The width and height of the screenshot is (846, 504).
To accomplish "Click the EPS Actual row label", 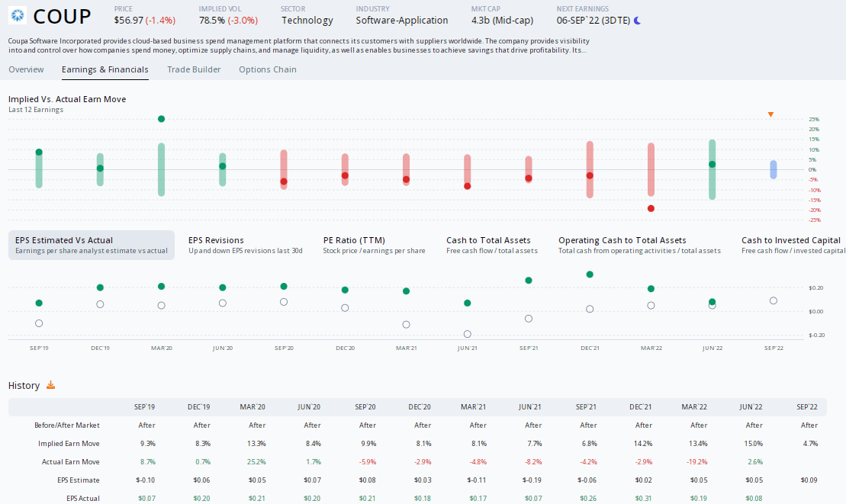I will tap(83, 499).
